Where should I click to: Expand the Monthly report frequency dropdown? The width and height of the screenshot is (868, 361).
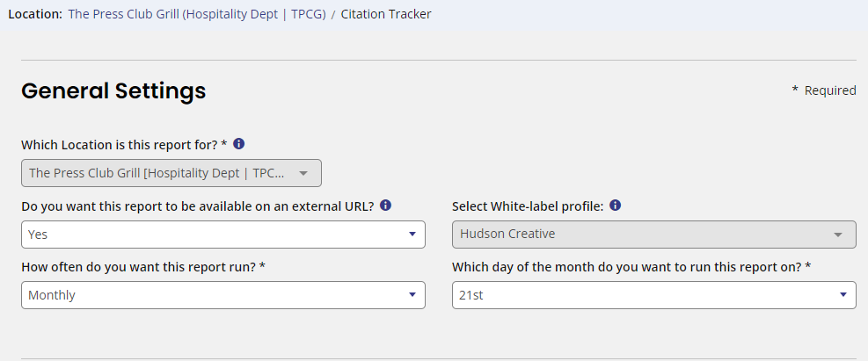223,295
